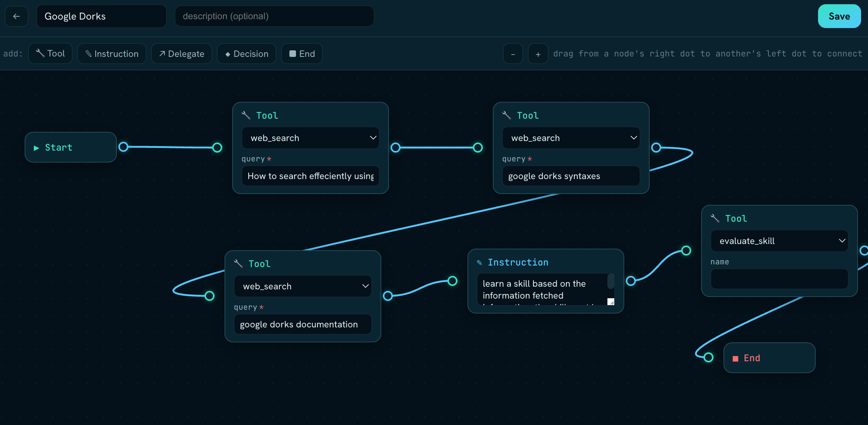This screenshot has height=425, width=868.
Task: Click the Instruction textarea resize handle
Action: (611, 302)
